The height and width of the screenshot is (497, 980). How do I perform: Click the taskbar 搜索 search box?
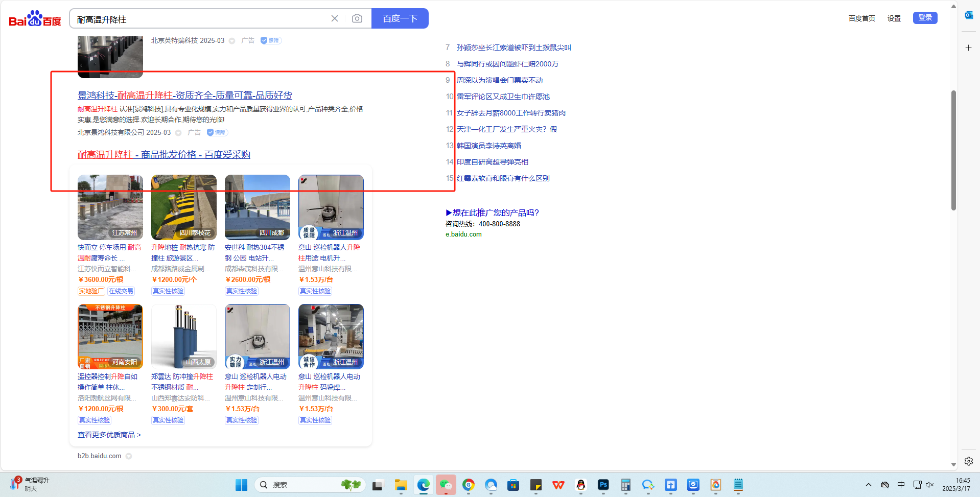click(x=311, y=485)
